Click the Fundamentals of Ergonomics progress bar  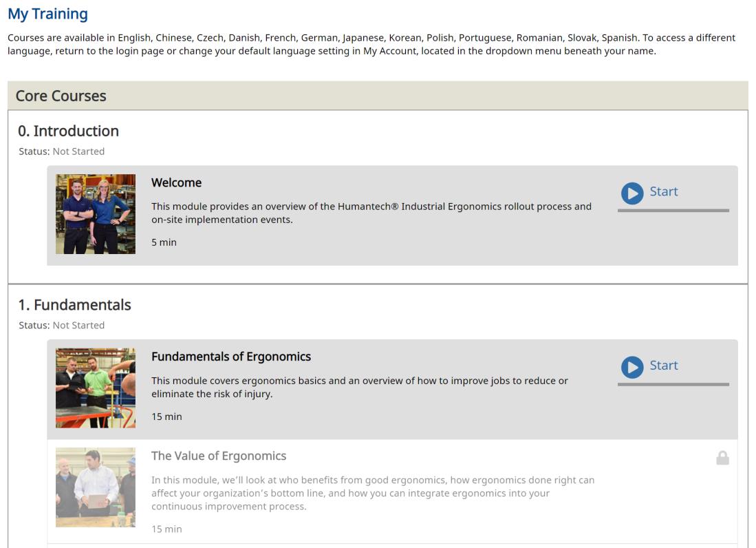[x=673, y=384]
